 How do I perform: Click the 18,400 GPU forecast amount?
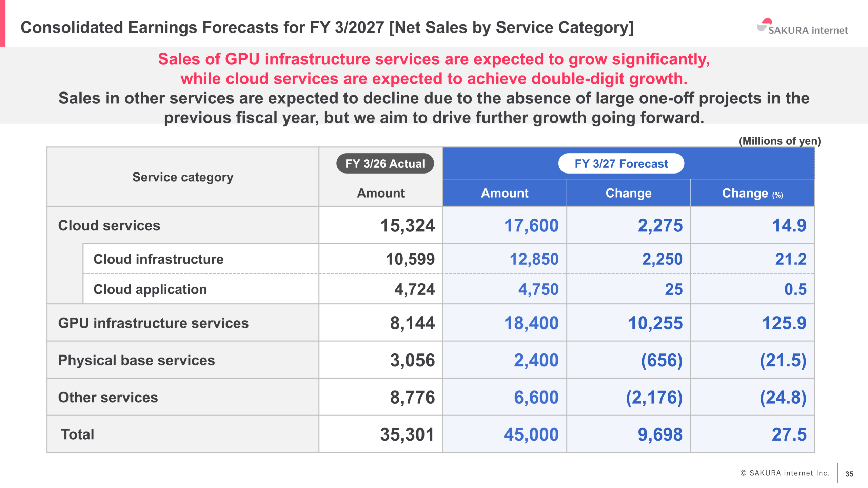point(531,323)
